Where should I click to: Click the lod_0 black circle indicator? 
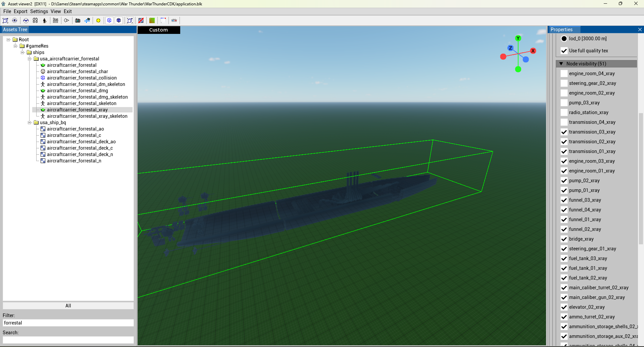pyautogui.click(x=564, y=39)
